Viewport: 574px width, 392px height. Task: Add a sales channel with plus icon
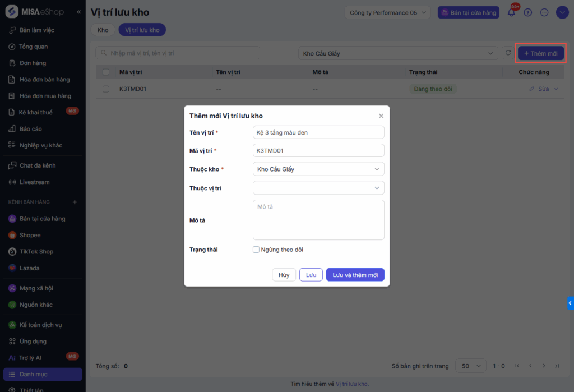pyautogui.click(x=75, y=202)
